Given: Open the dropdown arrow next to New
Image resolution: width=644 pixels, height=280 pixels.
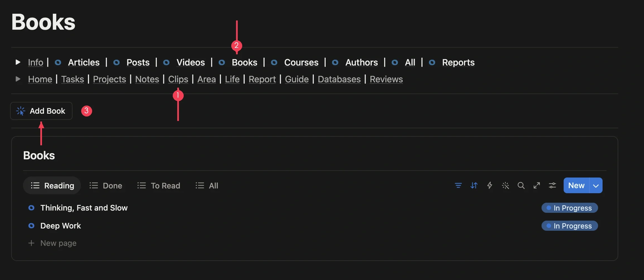Looking at the screenshot, I should click(x=596, y=185).
